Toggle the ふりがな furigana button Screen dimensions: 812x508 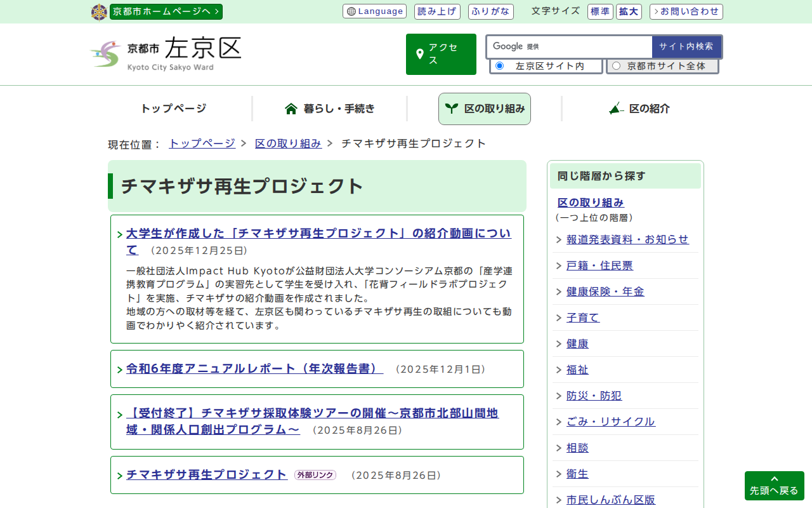[x=491, y=11]
